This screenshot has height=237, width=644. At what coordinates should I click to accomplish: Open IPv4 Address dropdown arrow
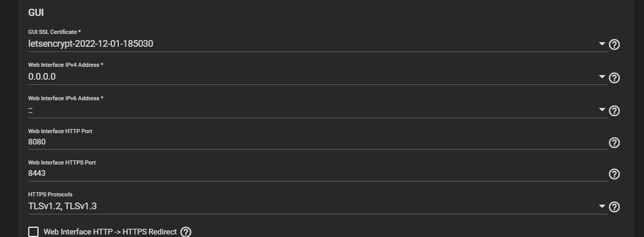602,77
